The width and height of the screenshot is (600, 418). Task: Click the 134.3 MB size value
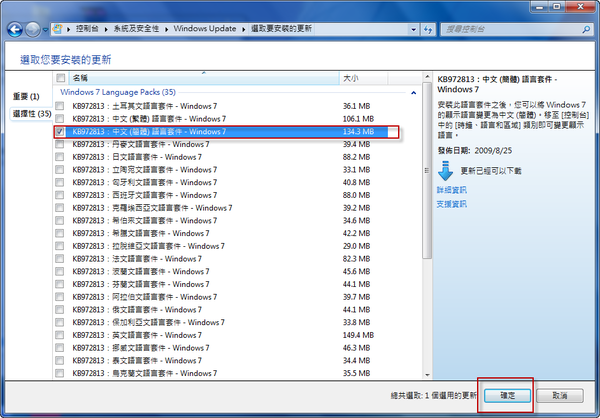click(x=358, y=132)
